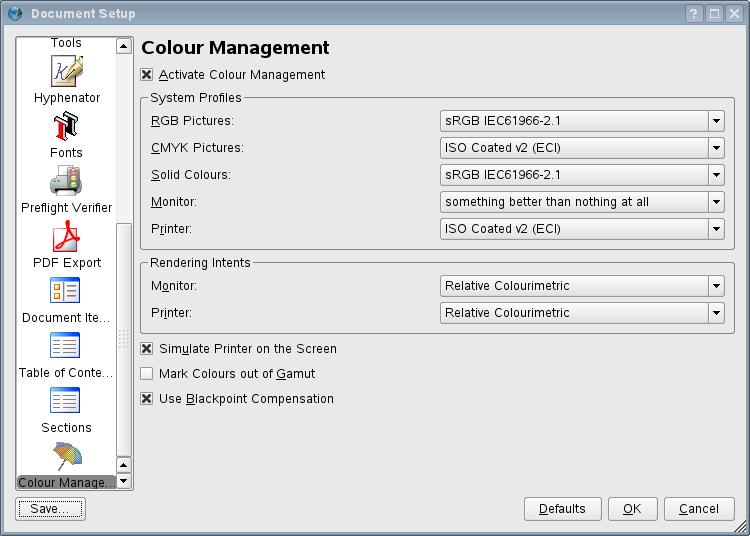Open the Table of Contents icon
Screen dimensions: 750x536
coord(66,347)
